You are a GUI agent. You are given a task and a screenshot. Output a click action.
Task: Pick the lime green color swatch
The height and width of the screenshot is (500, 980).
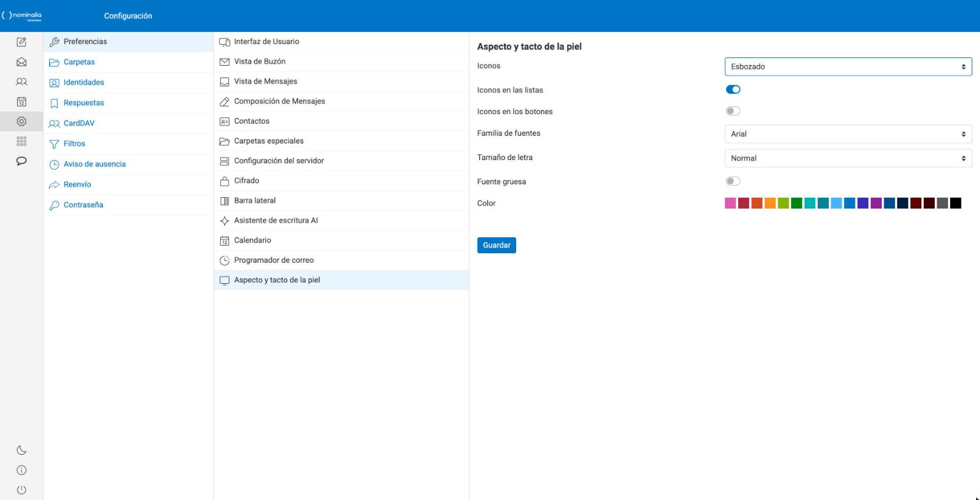pos(783,203)
